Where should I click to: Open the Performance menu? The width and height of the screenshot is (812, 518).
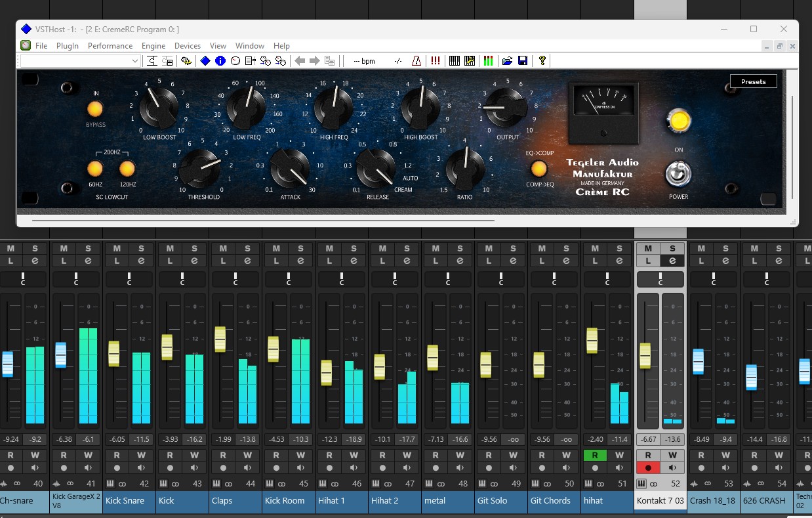pos(110,46)
